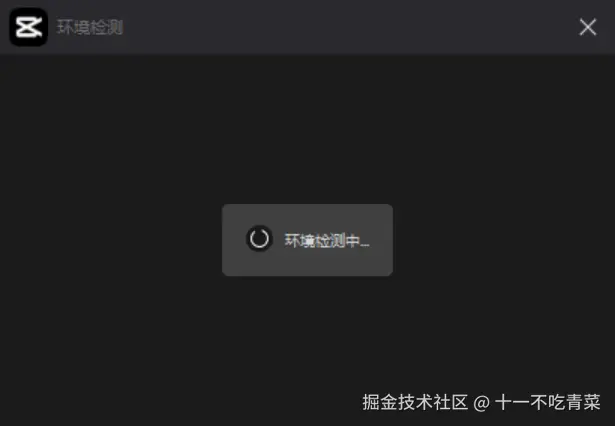Click the black rounded square behind the logo
The image size is (615, 426).
click(x=29, y=27)
